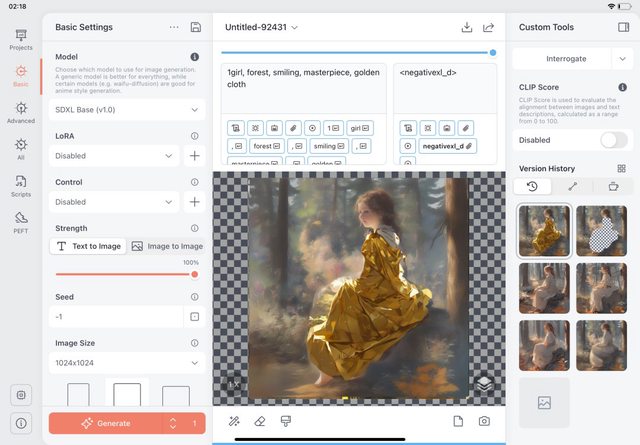Image resolution: width=640 pixels, height=445 pixels.
Task: Open the Untitled-92431 project title dropdown
Action: (261, 27)
